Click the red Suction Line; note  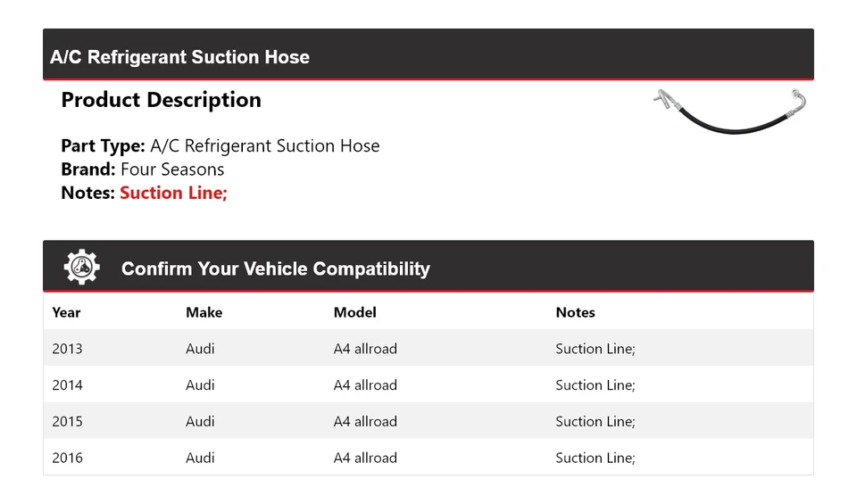173,193
